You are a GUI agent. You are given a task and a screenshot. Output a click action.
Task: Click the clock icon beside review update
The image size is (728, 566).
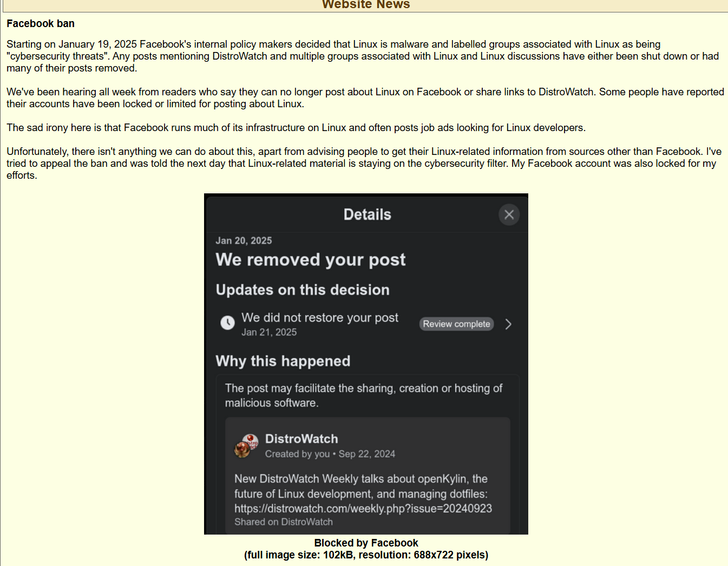coord(227,323)
